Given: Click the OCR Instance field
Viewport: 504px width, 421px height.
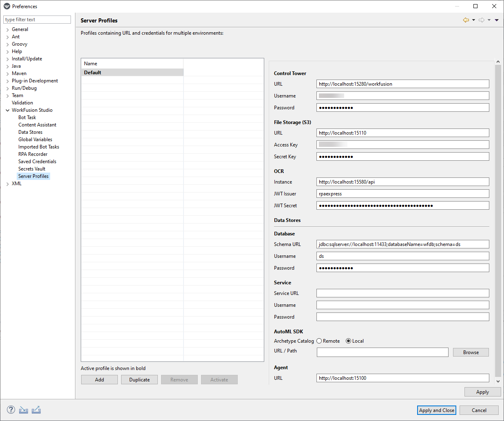Looking at the screenshot, I should [x=403, y=182].
